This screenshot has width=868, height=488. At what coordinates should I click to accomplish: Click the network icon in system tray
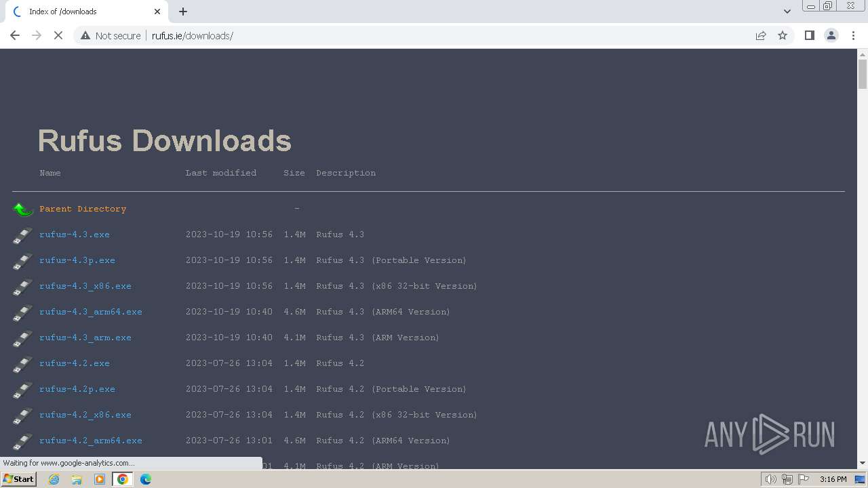[x=787, y=479]
